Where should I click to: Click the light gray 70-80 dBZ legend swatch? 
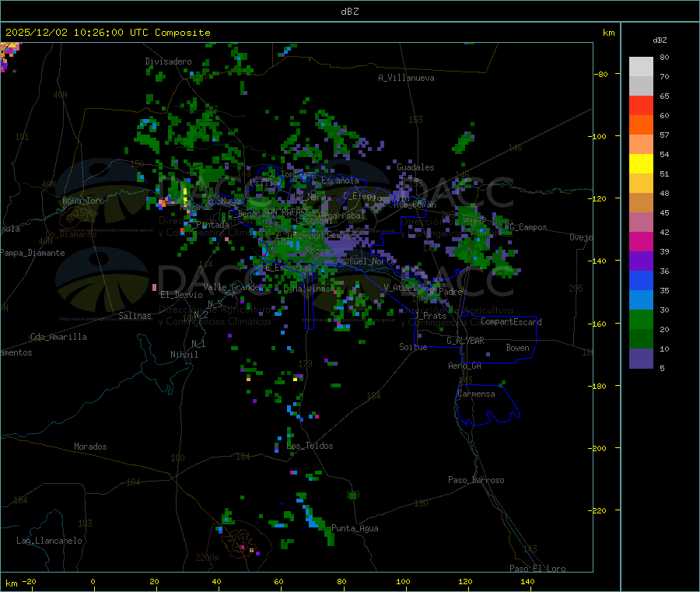[x=641, y=67]
